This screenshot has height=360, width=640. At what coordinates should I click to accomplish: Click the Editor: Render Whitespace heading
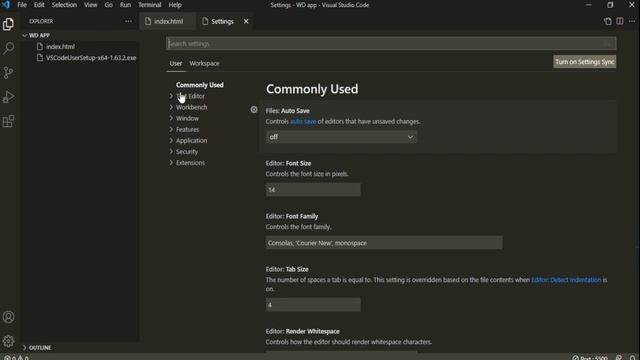302,331
